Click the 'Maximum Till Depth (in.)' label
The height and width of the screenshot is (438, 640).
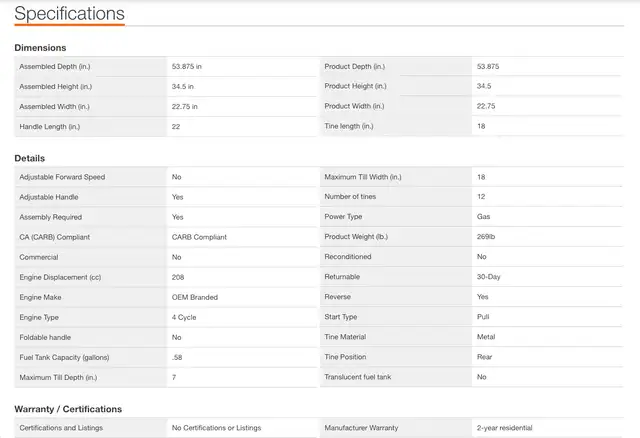(58, 377)
